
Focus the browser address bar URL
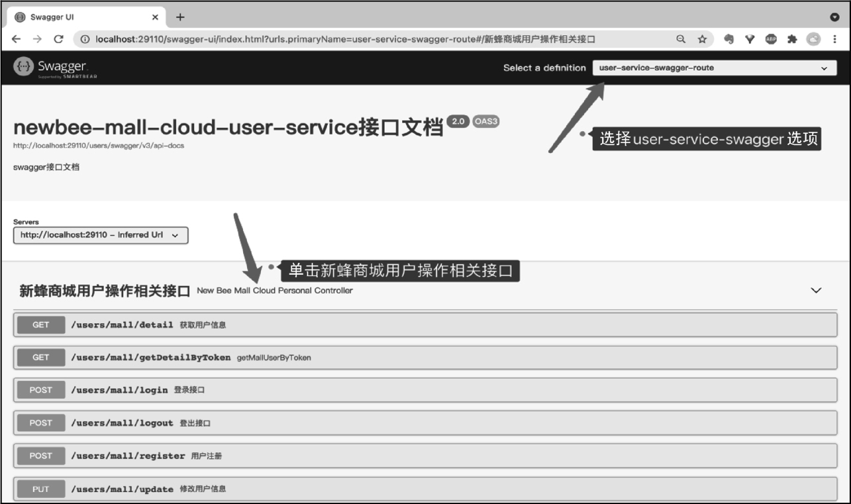(344, 39)
